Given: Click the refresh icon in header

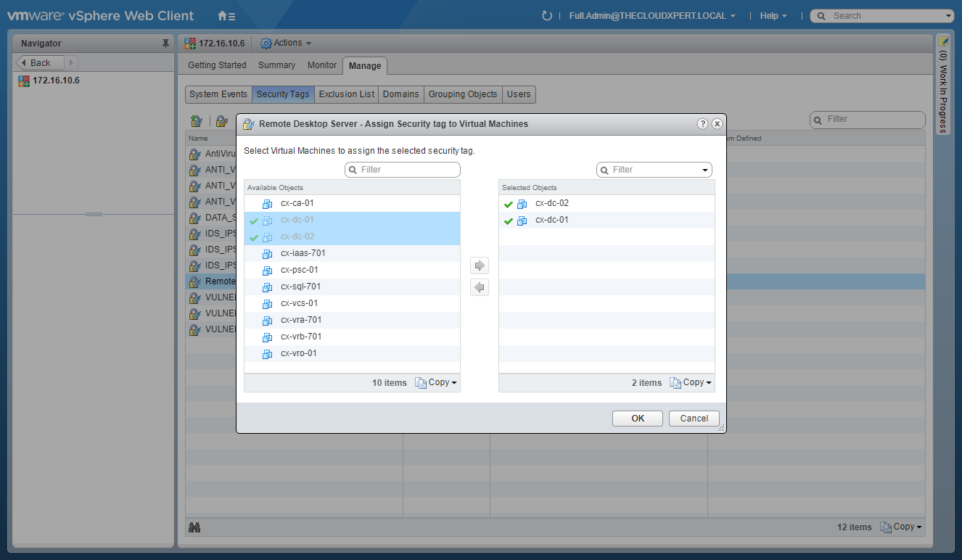Looking at the screenshot, I should [546, 16].
